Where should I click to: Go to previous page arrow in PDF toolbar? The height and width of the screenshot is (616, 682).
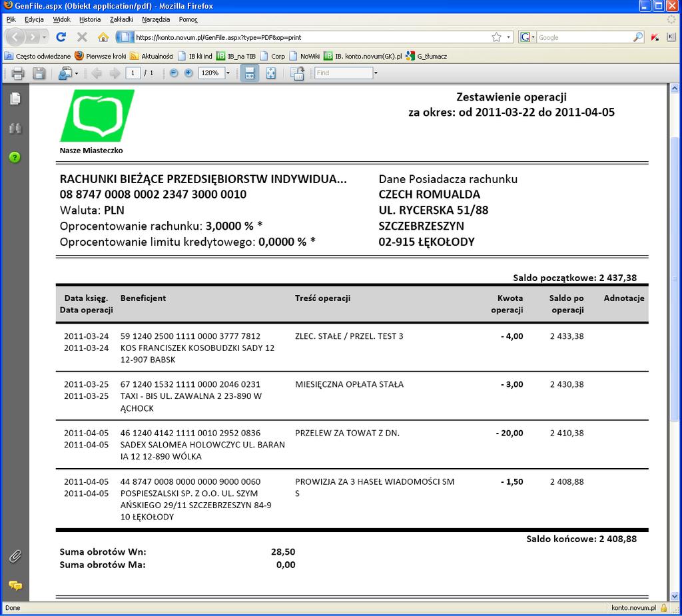[97, 73]
